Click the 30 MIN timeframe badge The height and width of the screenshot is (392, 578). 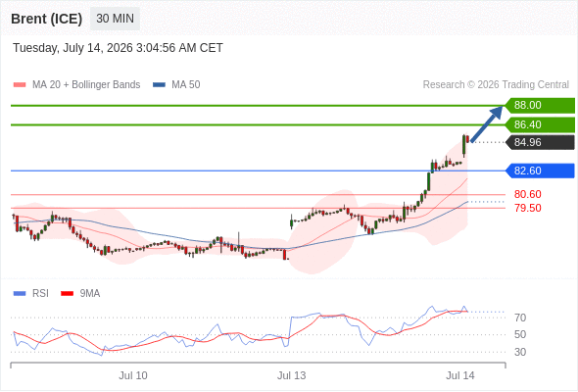[x=115, y=19]
